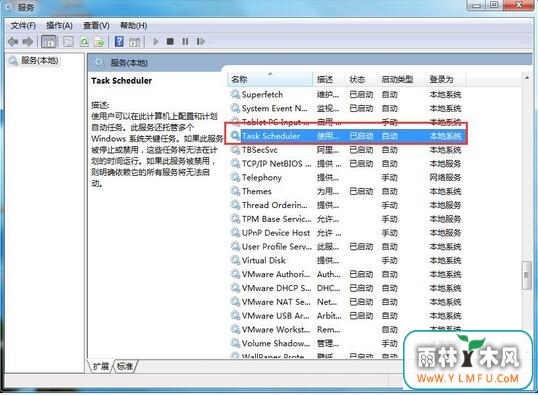Switch to the 扩展 tab
The image size is (538, 395).
[101, 367]
